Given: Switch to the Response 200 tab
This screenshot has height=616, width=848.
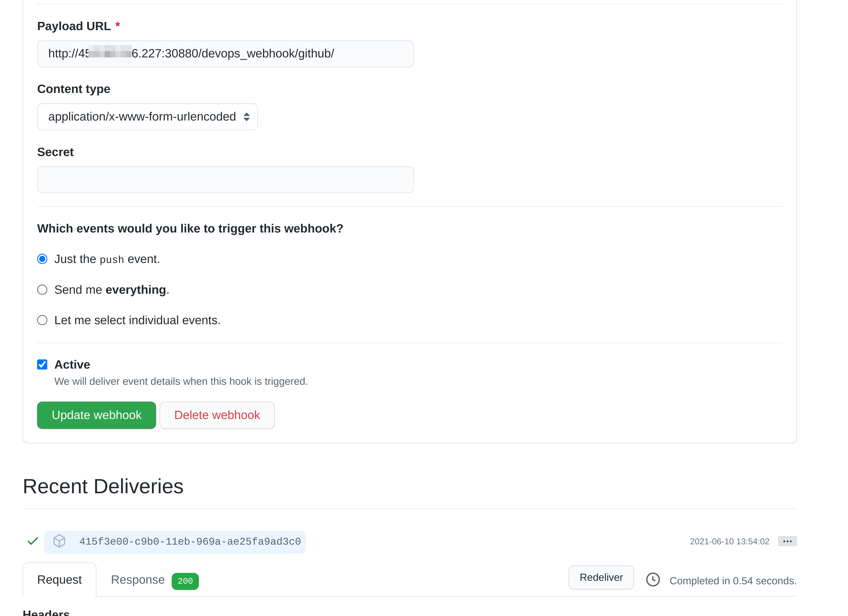Looking at the screenshot, I should coord(138,580).
